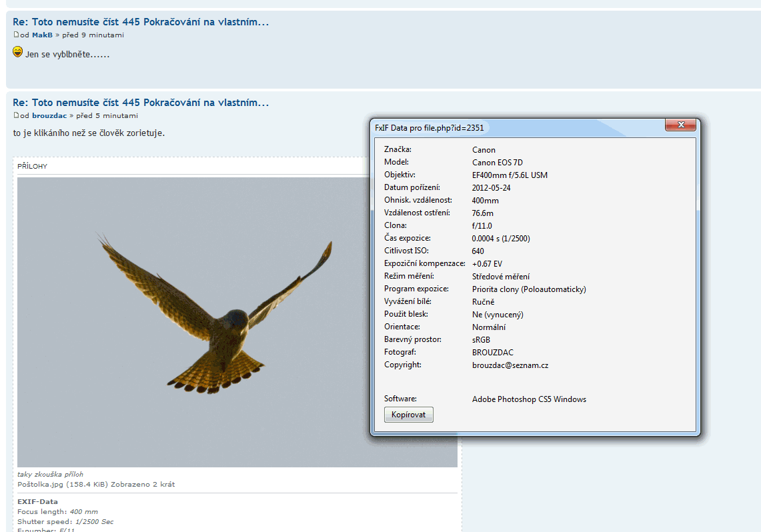Open MakB's author profile link
The image size is (761, 532).
point(42,35)
